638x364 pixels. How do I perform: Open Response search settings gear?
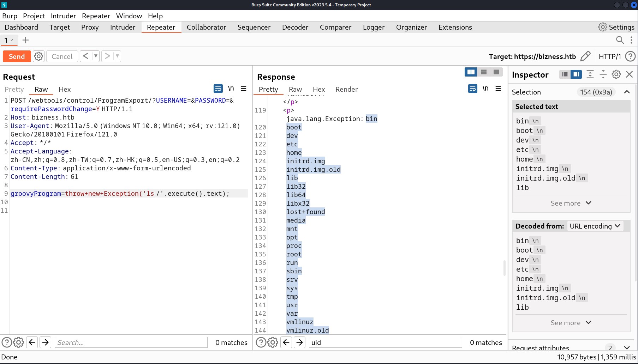273,342
